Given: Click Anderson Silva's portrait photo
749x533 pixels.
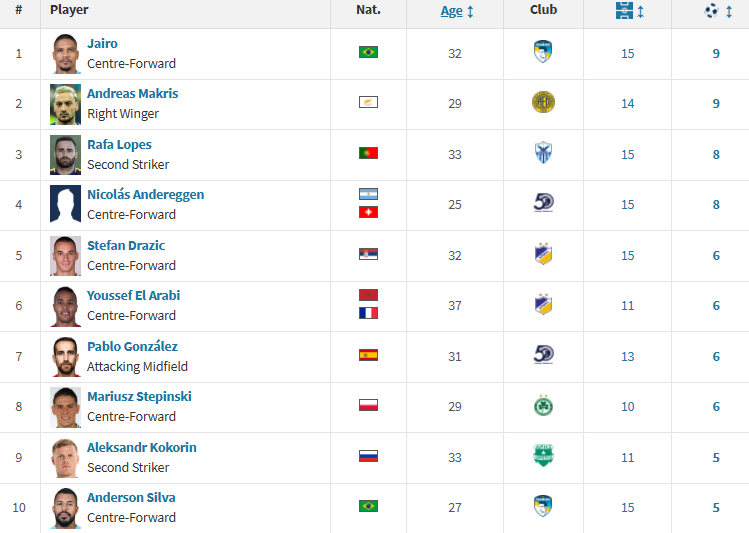Looking at the screenshot, I should [x=66, y=508].
